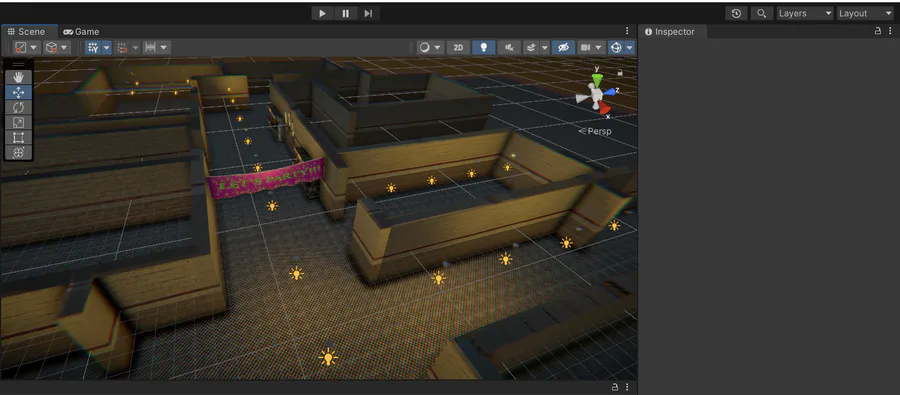Select the Inspector tab
The image size is (900, 395).
670,32
